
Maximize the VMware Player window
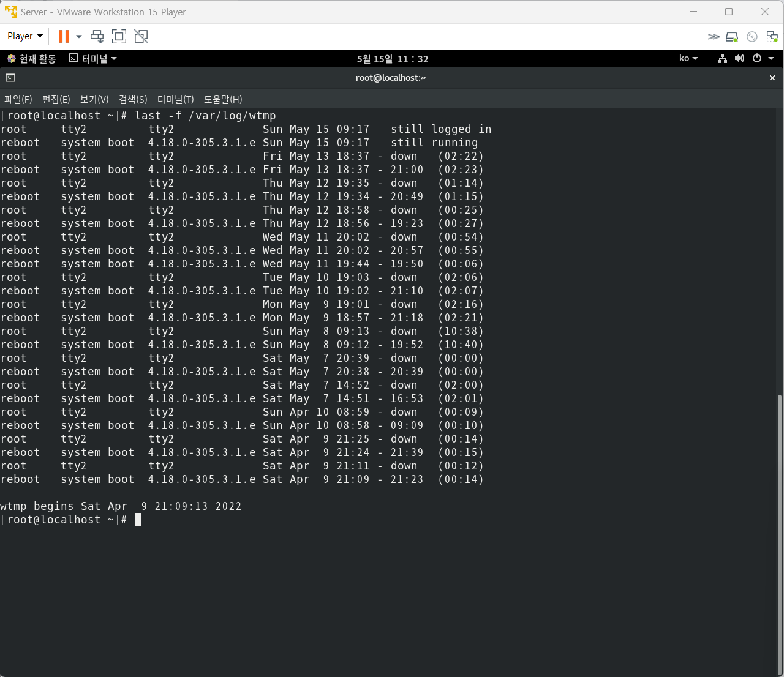click(x=729, y=12)
